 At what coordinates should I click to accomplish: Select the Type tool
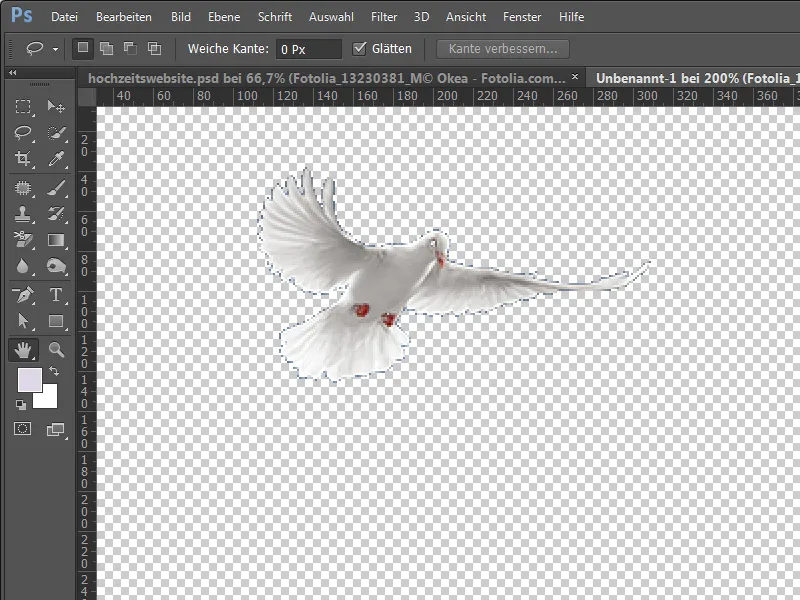click(x=56, y=295)
